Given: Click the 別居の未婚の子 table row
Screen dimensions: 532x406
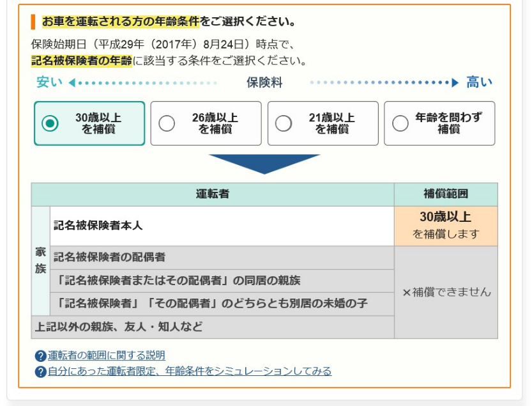Looking at the screenshot, I should (222, 304).
